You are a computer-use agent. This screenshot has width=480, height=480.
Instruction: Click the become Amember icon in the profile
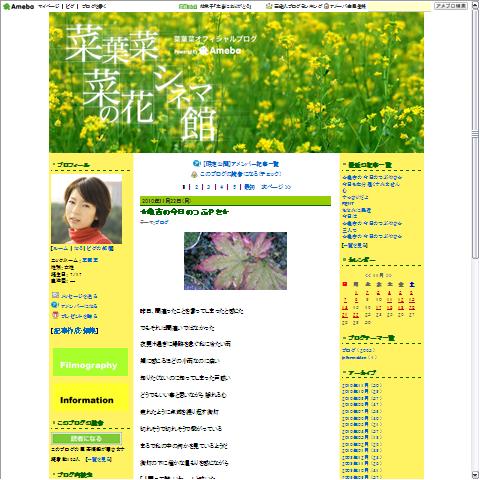pyautogui.click(x=55, y=305)
